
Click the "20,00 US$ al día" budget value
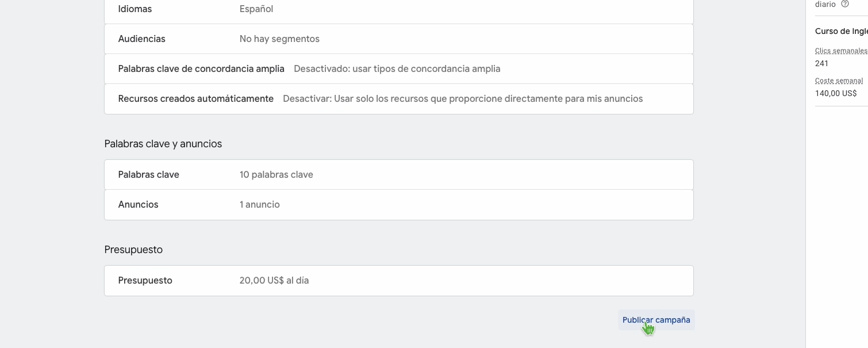click(x=274, y=281)
